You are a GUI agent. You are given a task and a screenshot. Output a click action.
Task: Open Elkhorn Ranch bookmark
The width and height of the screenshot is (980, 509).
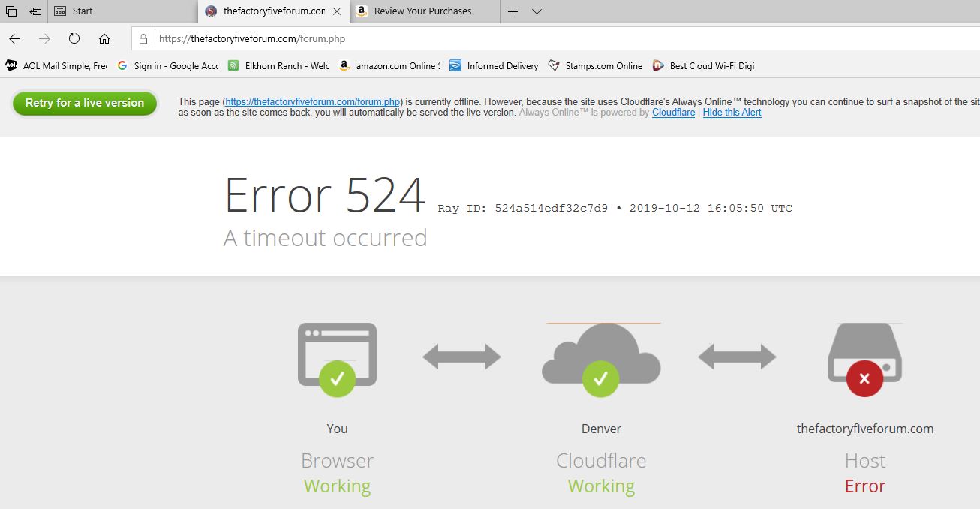point(279,66)
